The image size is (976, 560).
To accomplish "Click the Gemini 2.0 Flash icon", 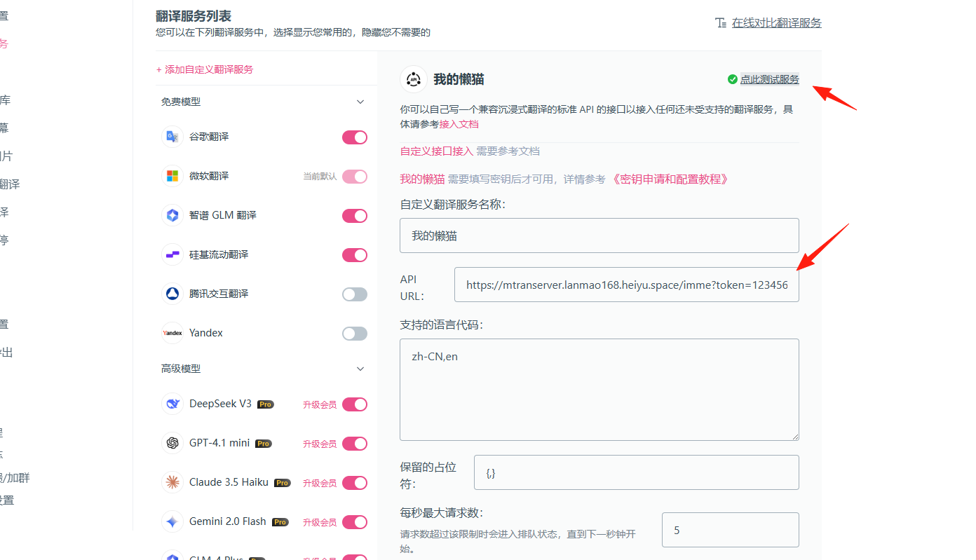I will tap(172, 521).
